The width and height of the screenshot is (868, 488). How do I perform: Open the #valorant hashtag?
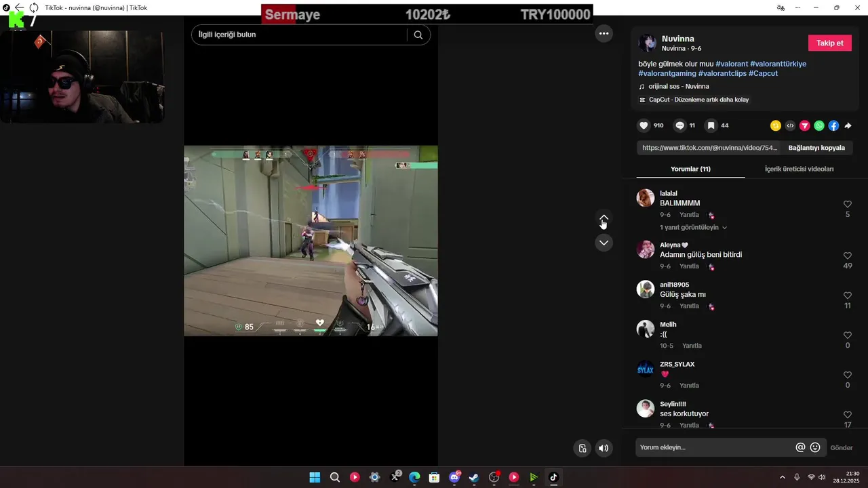click(x=732, y=64)
